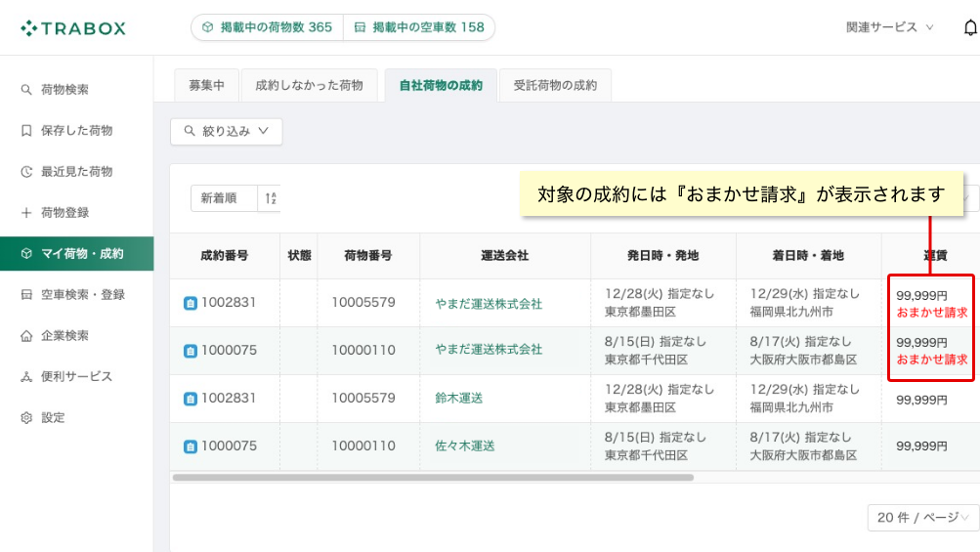Open 最近見た荷物 history item
The image size is (980, 552).
(x=76, y=171)
